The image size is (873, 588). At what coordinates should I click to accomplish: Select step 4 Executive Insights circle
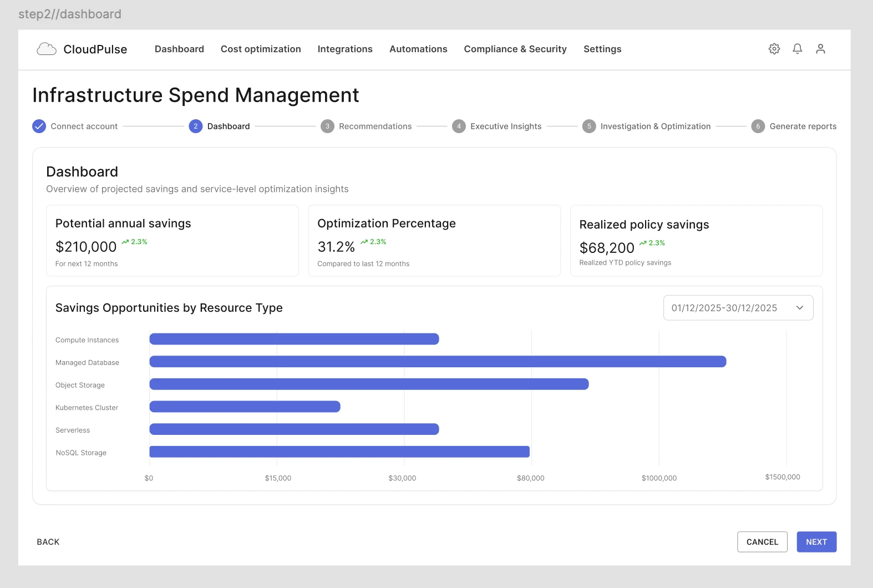459,126
